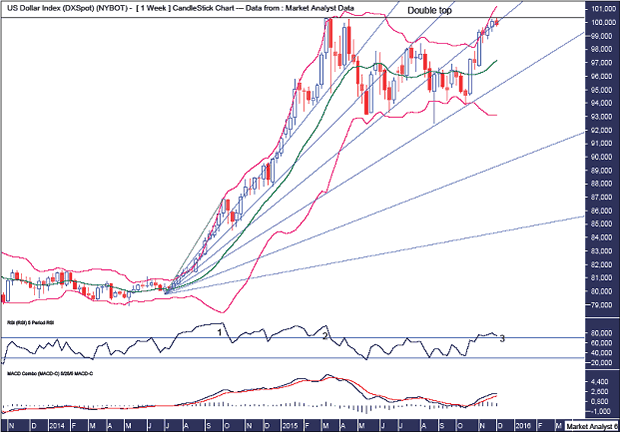Click the 2014 year marker on time axis
620x432 pixels.
(57, 426)
